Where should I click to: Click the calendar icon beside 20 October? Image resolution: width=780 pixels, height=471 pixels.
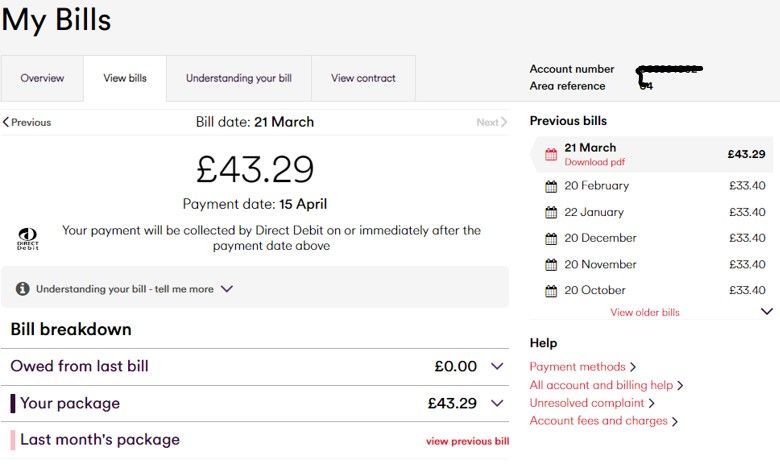click(x=551, y=291)
